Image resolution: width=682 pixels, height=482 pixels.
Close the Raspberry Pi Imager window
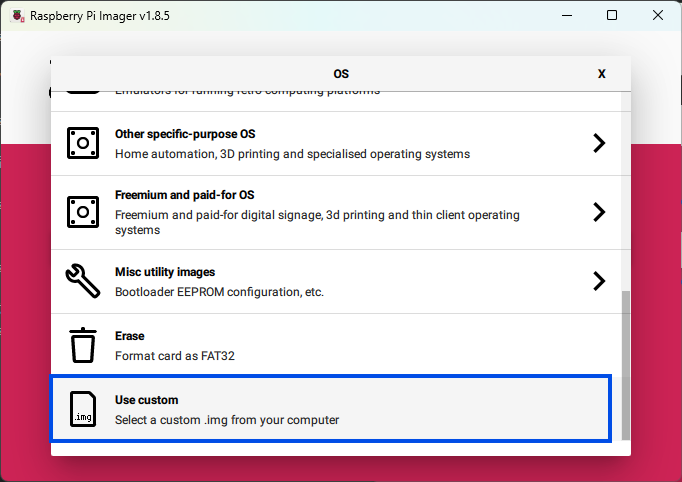(658, 15)
